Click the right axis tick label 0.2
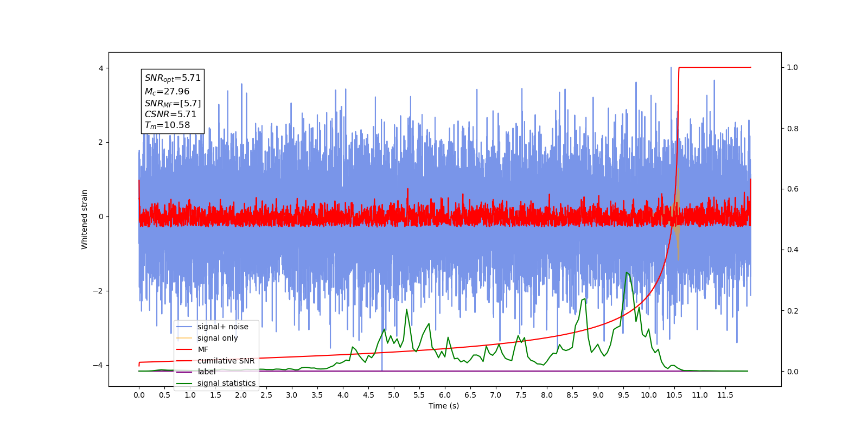The image size is (868, 434). pos(793,311)
